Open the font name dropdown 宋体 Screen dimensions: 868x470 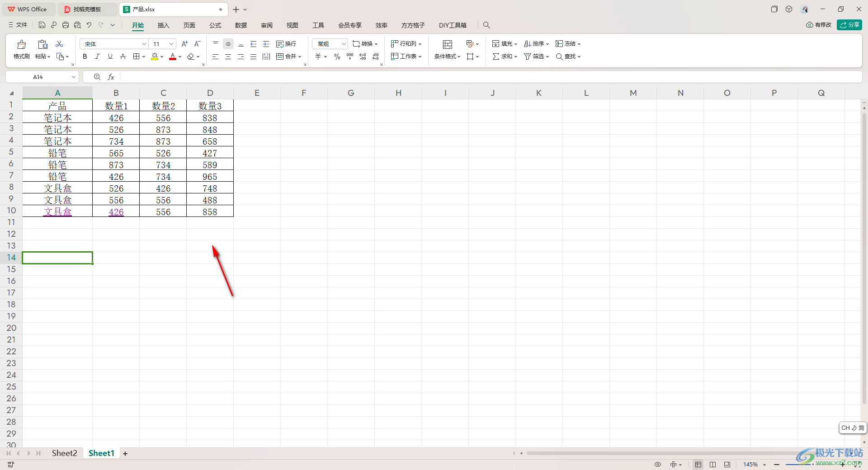[144, 44]
